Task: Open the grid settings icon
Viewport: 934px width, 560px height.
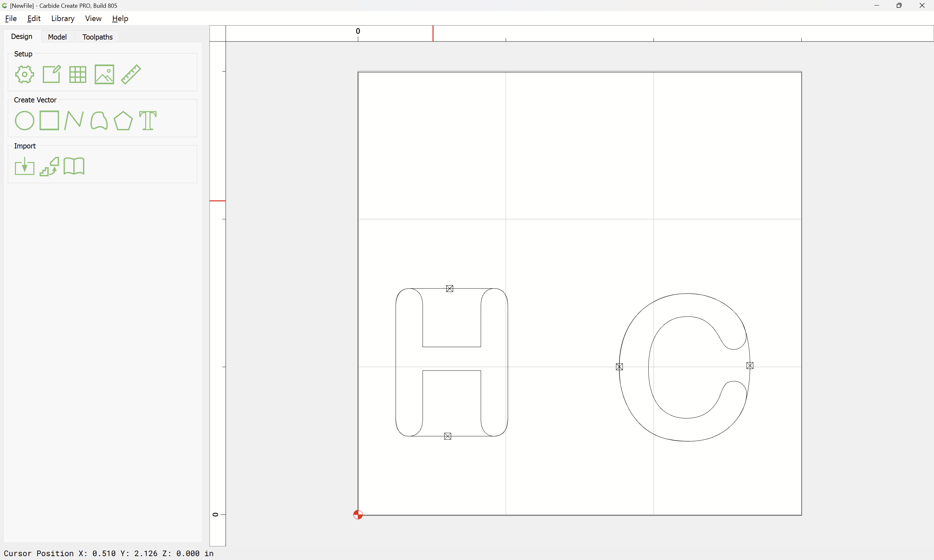Action: pyautogui.click(x=78, y=74)
